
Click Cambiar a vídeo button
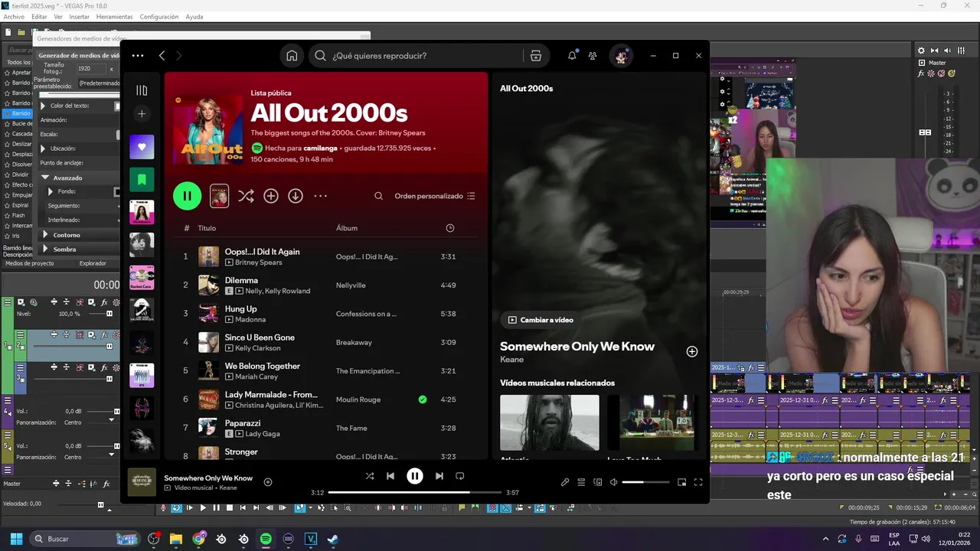pyautogui.click(x=541, y=320)
